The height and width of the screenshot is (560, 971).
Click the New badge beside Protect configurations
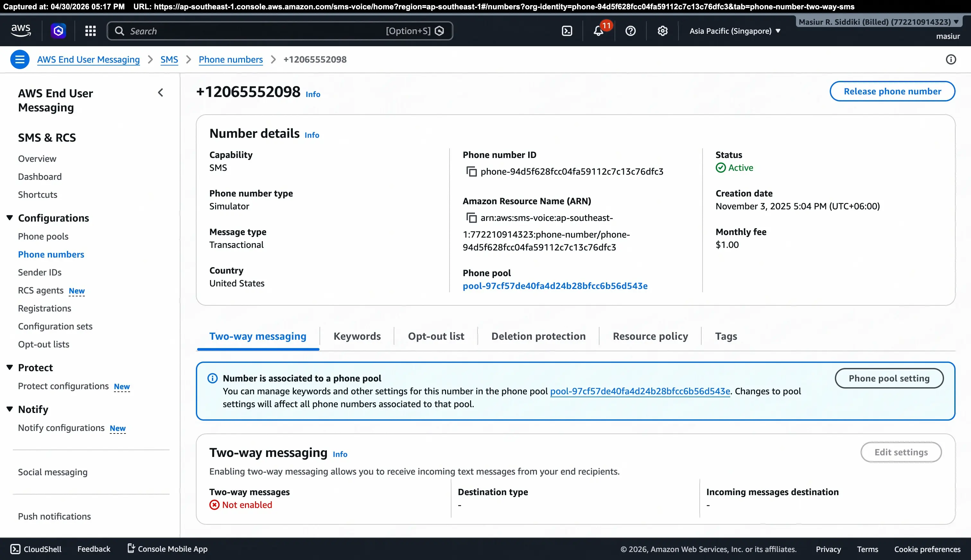[122, 387]
